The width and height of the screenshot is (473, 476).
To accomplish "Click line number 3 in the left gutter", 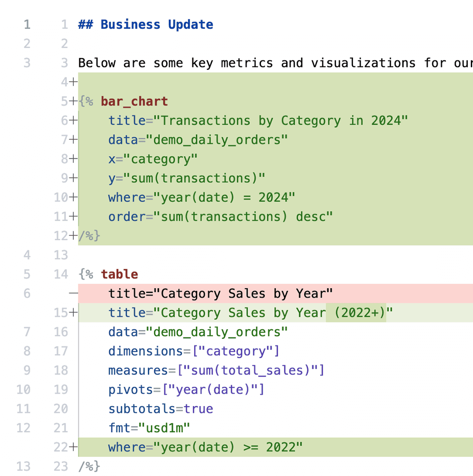I will (27, 63).
